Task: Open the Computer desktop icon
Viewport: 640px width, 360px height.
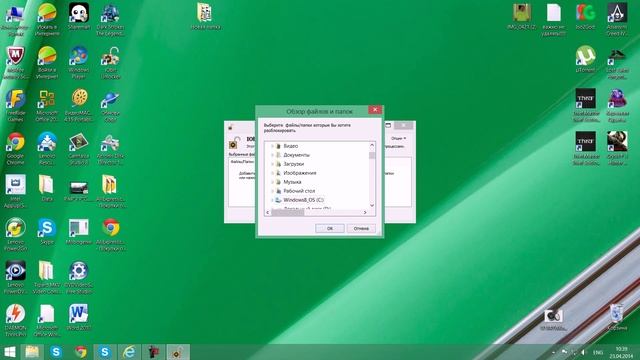Action: click(16, 20)
